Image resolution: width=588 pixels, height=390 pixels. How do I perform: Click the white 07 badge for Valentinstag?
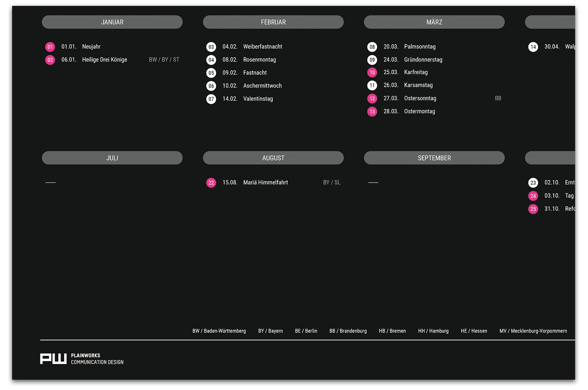pyautogui.click(x=211, y=99)
